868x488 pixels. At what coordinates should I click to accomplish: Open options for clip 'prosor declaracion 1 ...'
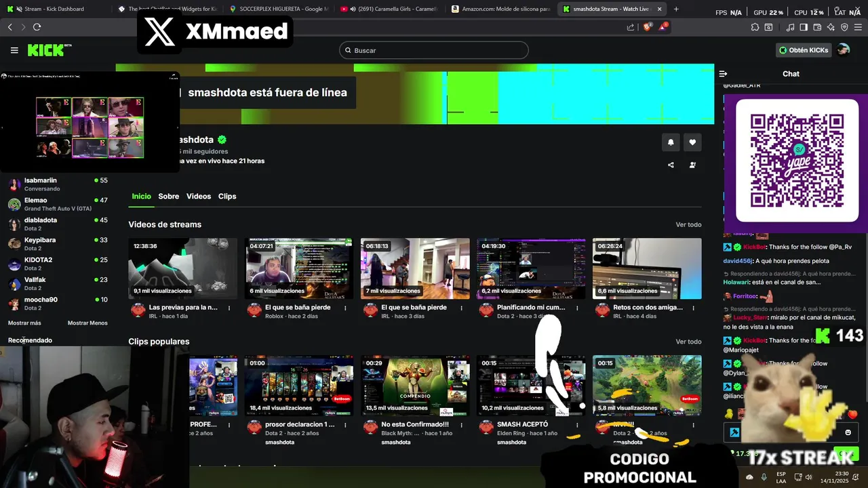pyautogui.click(x=345, y=425)
